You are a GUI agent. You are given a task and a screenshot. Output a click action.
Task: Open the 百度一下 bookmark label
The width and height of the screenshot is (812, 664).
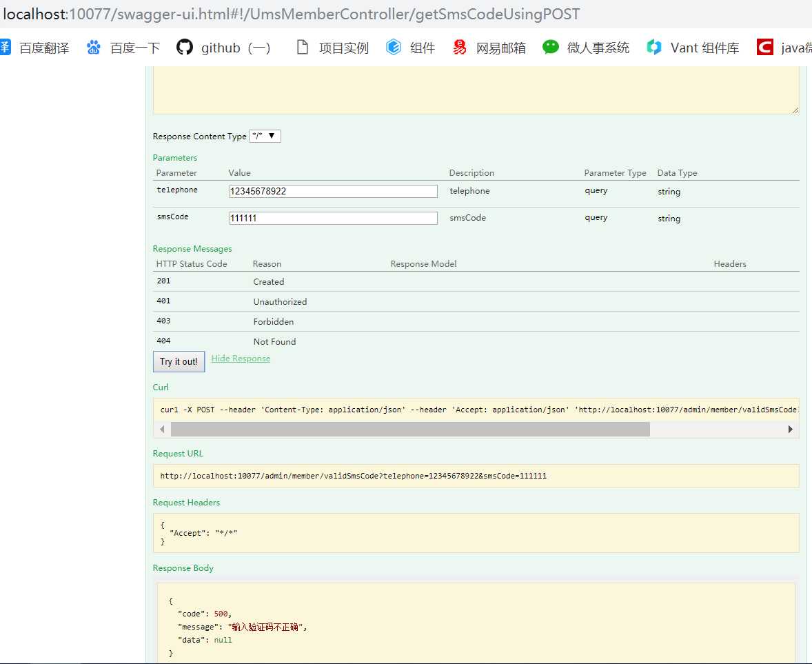pyautogui.click(x=135, y=48)
